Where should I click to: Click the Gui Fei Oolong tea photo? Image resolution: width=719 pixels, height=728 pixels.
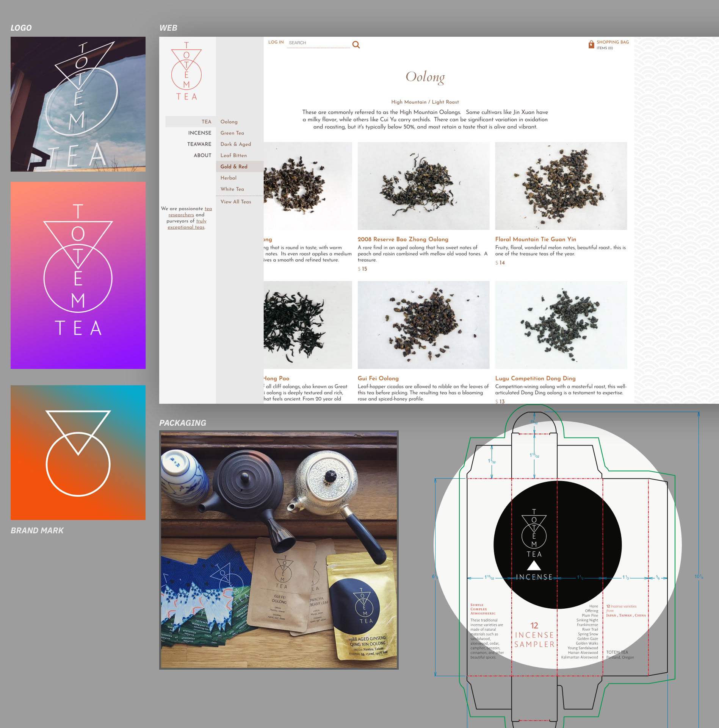point(423,325)
